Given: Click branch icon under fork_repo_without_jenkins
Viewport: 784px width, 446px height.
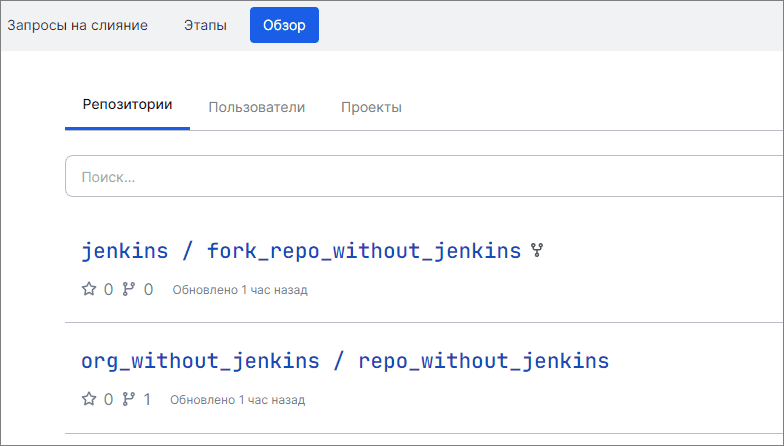Looking at the screenshot, I should pyautogui.click(x=129, y=289).
